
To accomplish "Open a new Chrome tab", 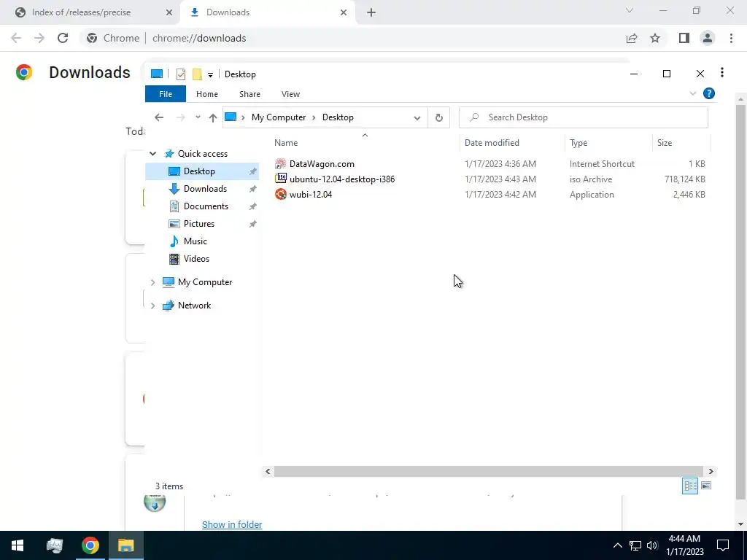I will [x=371, y=12].
